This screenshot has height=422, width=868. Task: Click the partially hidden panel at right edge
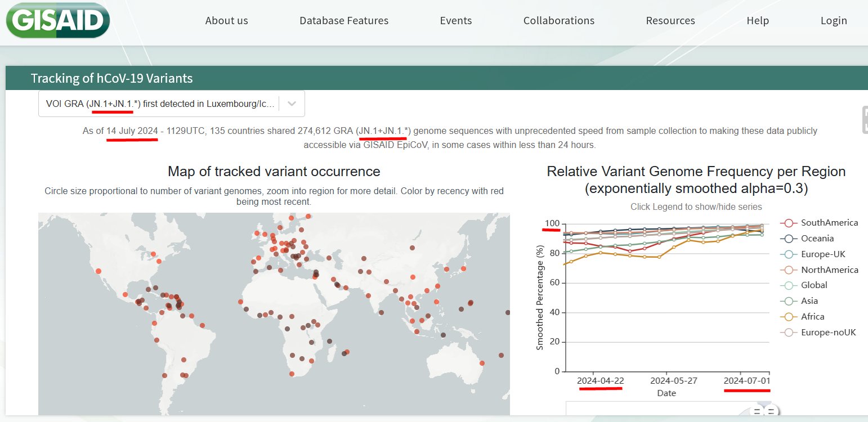(865, 120)
